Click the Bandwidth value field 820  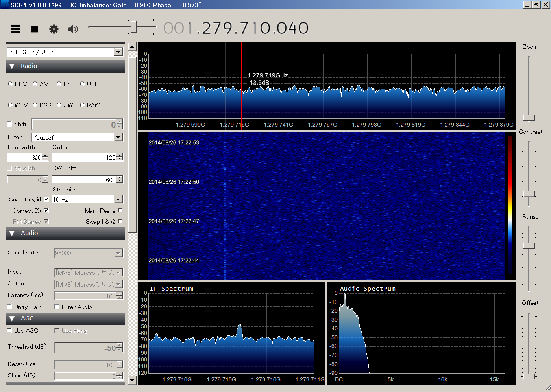pos(24,157)
